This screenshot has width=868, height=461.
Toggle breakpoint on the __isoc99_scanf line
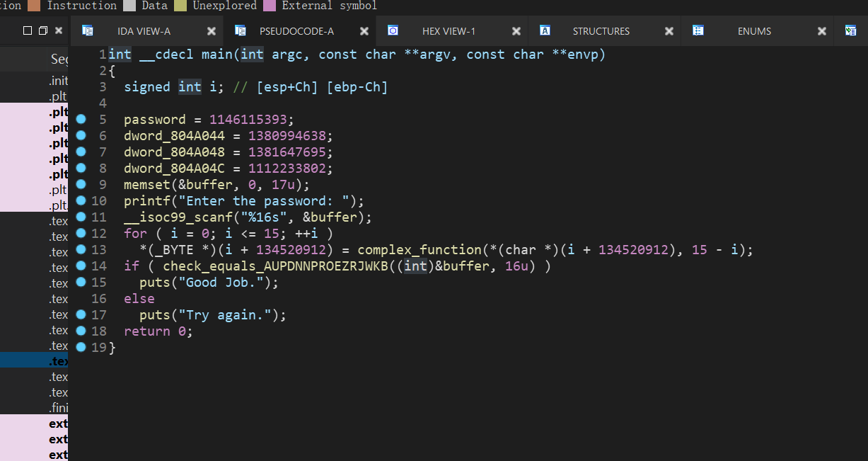pos(81,217)
